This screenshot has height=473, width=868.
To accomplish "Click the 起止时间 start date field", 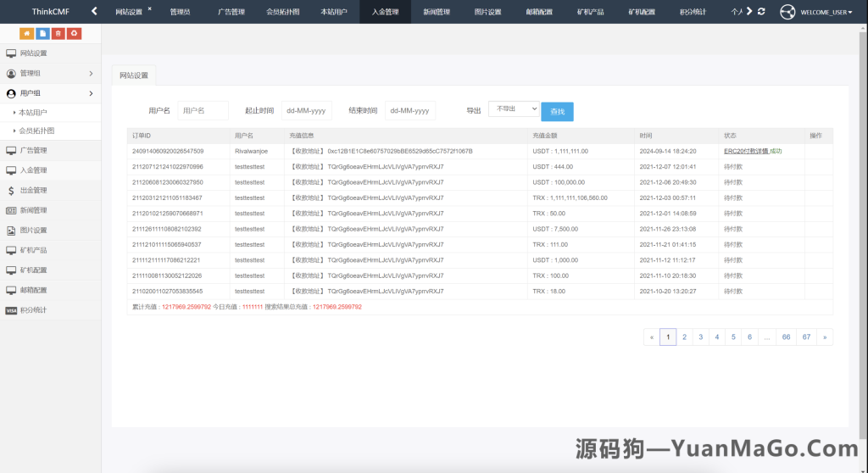I will click(x=306, y=111).
